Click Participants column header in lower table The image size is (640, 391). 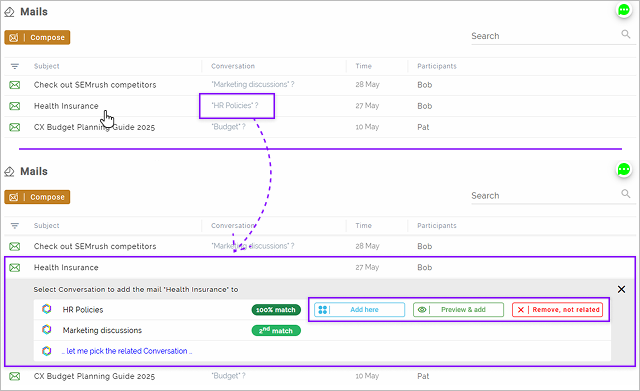(x=437, y=226)
